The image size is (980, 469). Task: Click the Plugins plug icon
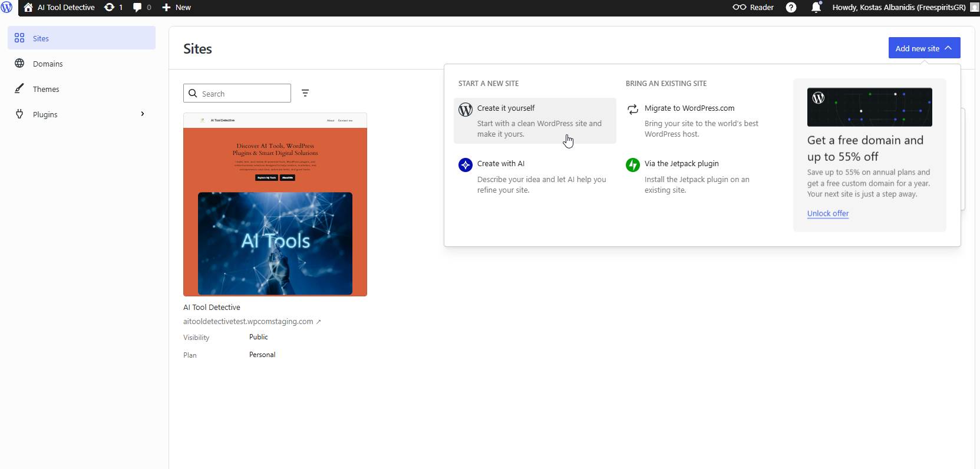[19, 114]
